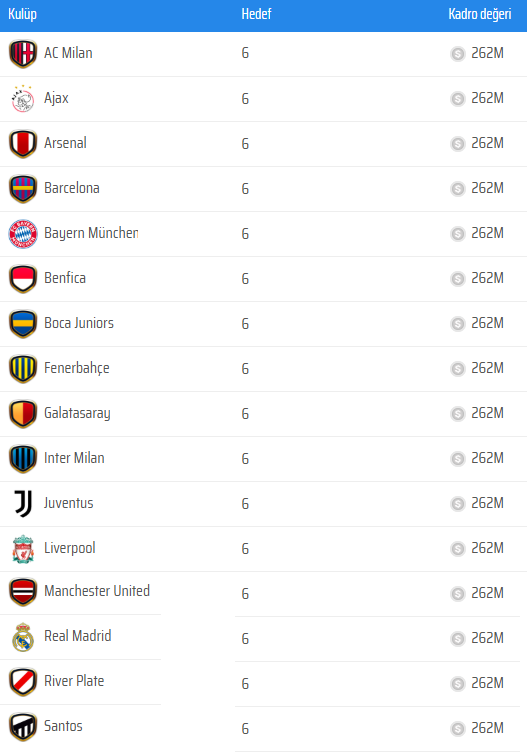Viewport: 528px width, 752px height.
Task: Click the River Plate shield icon
Action: click(23, 682)
